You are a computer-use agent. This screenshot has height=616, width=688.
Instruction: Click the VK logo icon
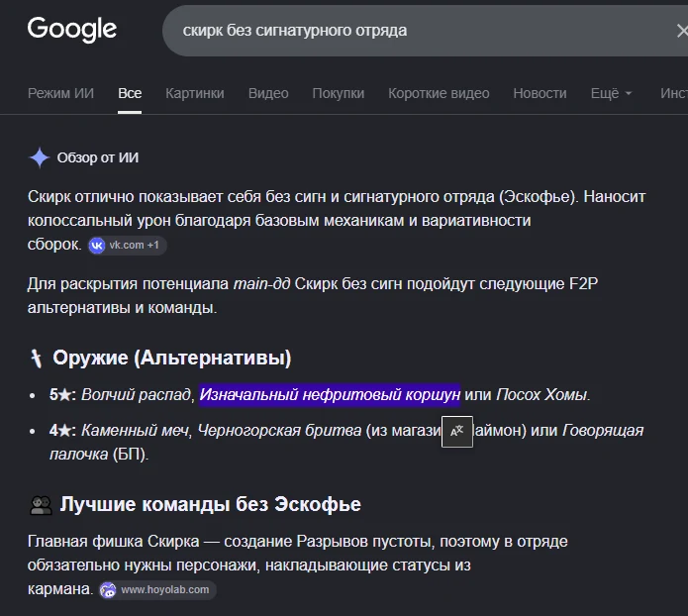point(97,245)
